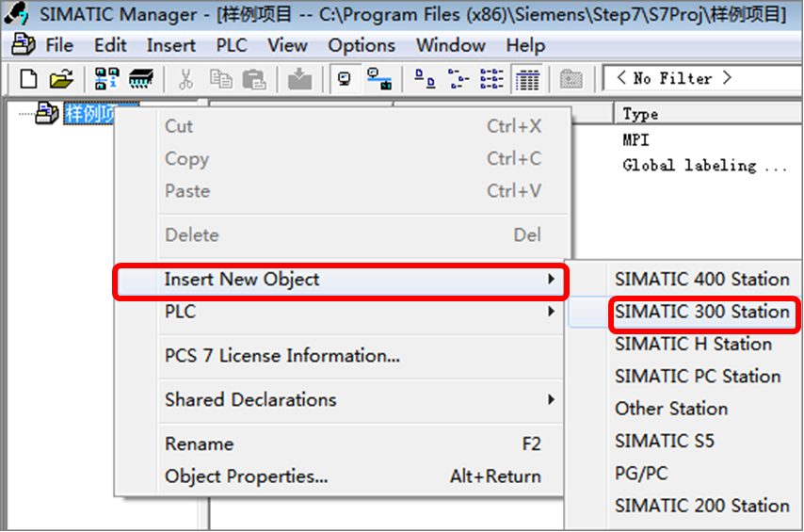
Task: Click the Configure Network toolbar icon
Action: pos(379,79)
